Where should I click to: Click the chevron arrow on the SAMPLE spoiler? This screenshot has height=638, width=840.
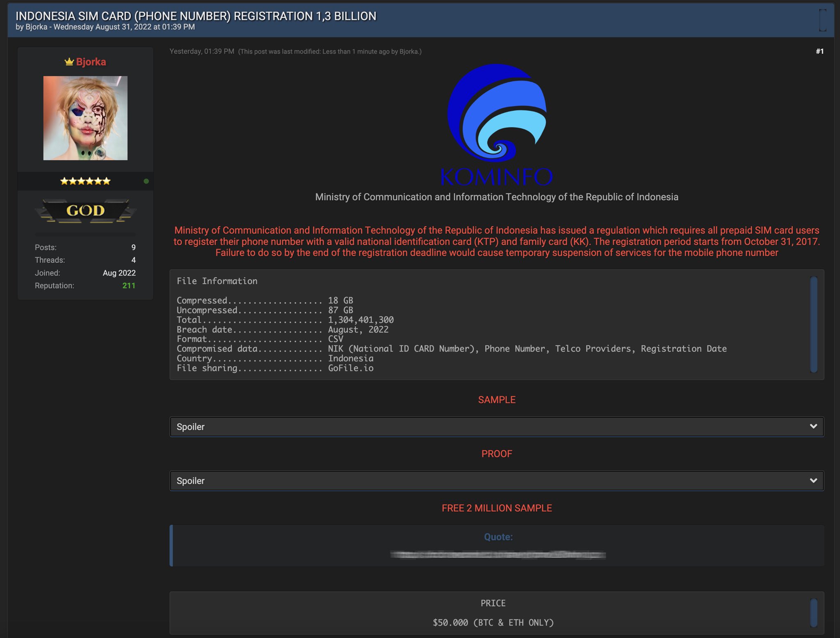click(813, 426)
